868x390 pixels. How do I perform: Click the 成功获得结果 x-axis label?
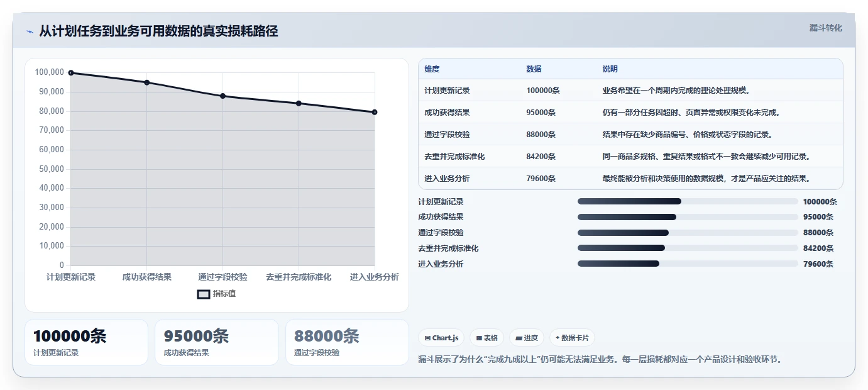pos(147,277)
